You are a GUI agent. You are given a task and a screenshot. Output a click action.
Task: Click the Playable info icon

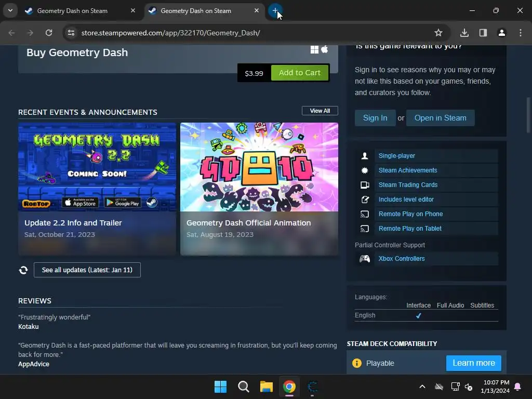357,363
